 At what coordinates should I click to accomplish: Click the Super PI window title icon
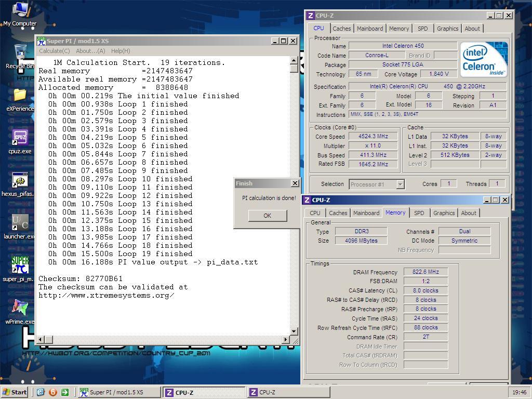[42, 41]
